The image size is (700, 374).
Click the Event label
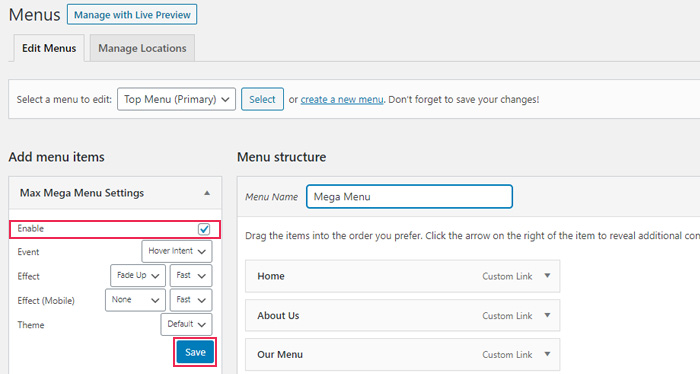click(28, 252)
